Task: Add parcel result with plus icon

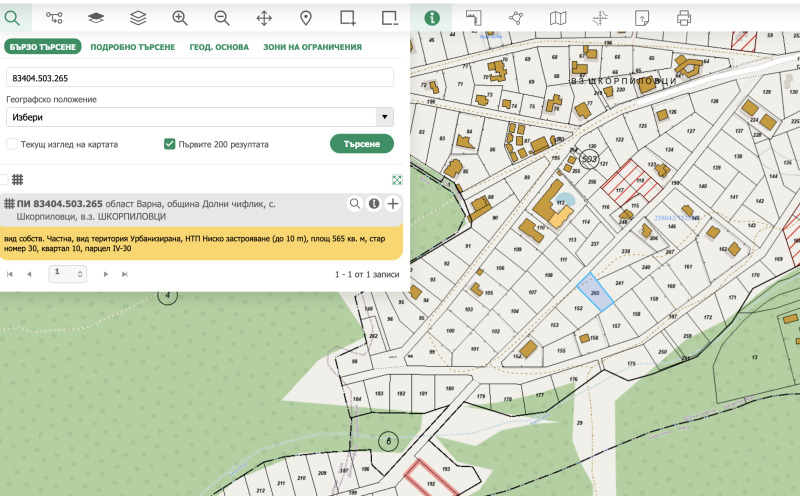Action: (393, 204)
